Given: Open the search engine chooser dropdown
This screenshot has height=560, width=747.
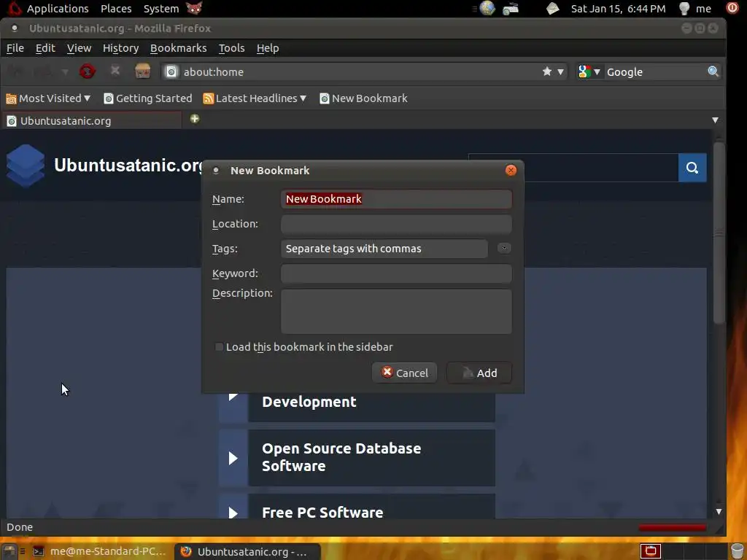Looking at the screenshot, I should coord(589,72).
